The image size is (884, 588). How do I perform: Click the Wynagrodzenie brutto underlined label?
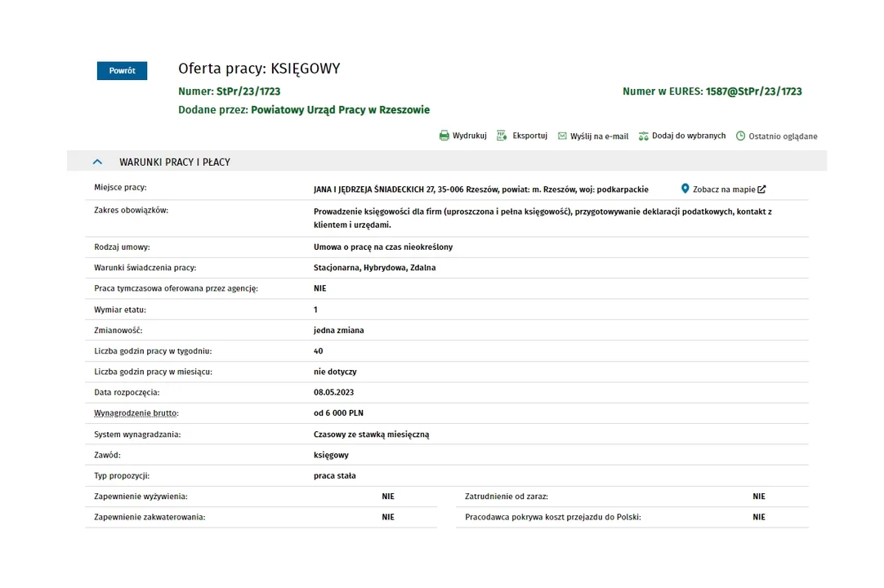click(x=136, y=413)
